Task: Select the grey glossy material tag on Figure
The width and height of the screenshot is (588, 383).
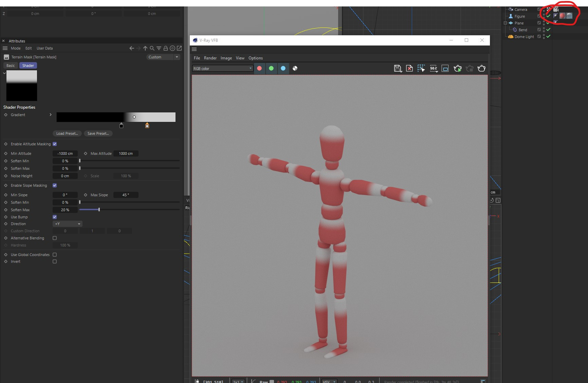Action: coord(569,16)
